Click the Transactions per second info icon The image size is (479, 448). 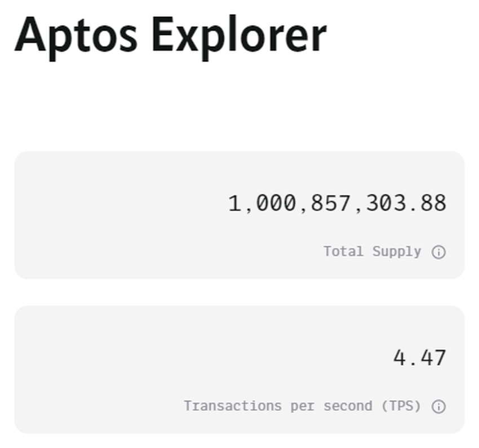click(x=438, y=406)
